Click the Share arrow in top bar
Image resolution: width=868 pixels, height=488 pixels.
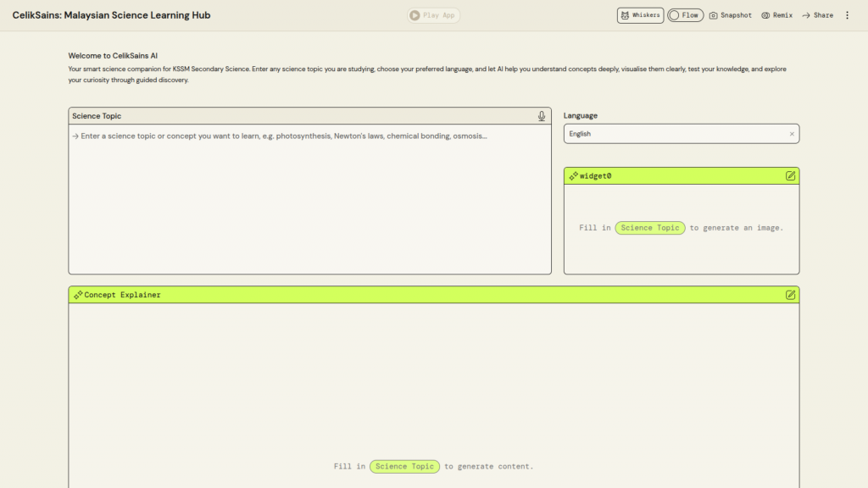click(806, 15)
